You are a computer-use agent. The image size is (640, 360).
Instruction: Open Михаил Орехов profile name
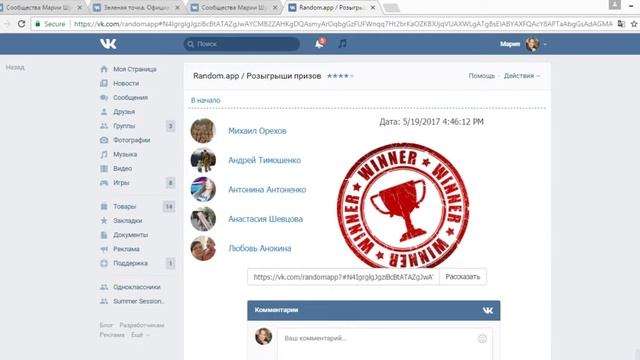click(257, 131)
